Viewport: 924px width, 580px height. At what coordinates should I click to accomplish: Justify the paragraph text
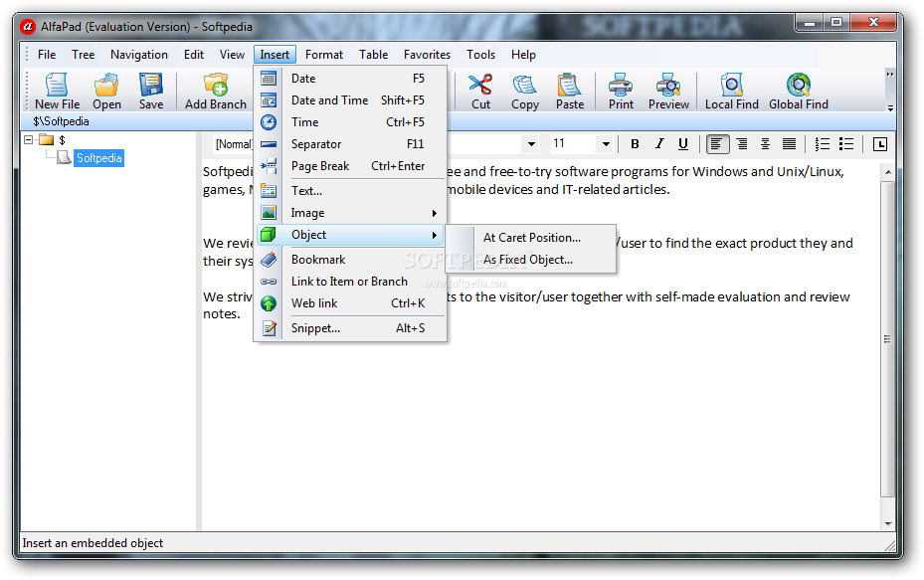coord(789,144)
